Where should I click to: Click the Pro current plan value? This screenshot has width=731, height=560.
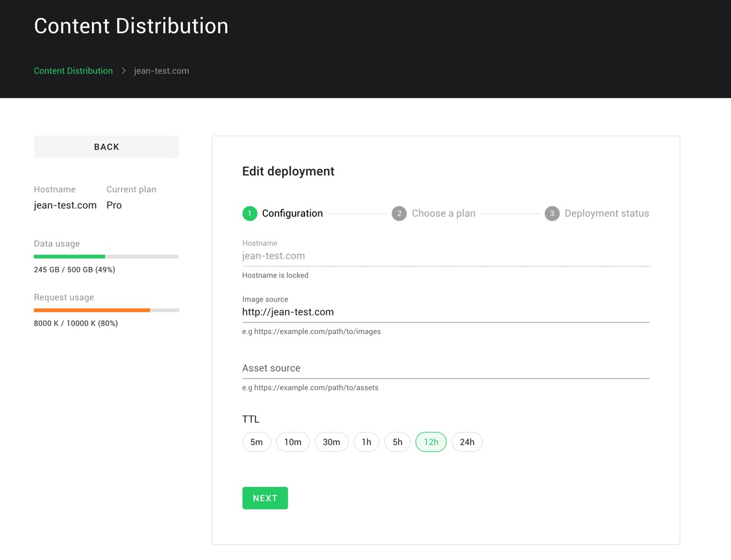pyautogui.click(x=114, y=205)
